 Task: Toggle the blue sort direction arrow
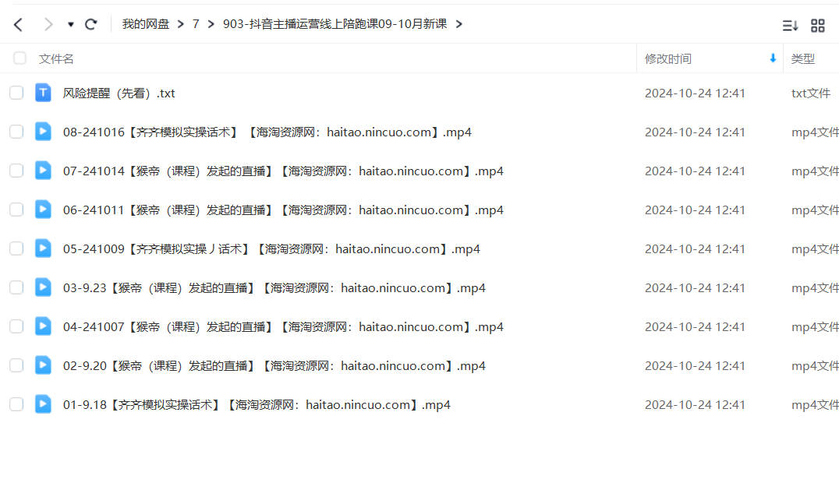coord(773,58)
